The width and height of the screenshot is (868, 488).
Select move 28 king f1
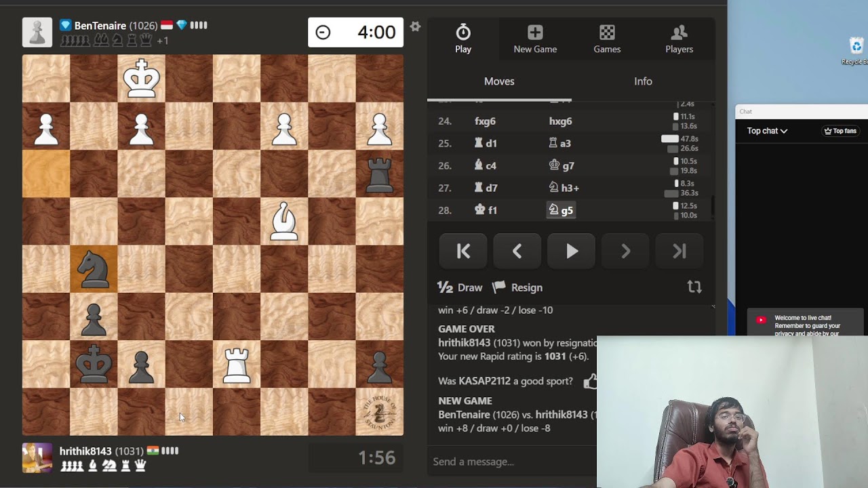(485, 211)
